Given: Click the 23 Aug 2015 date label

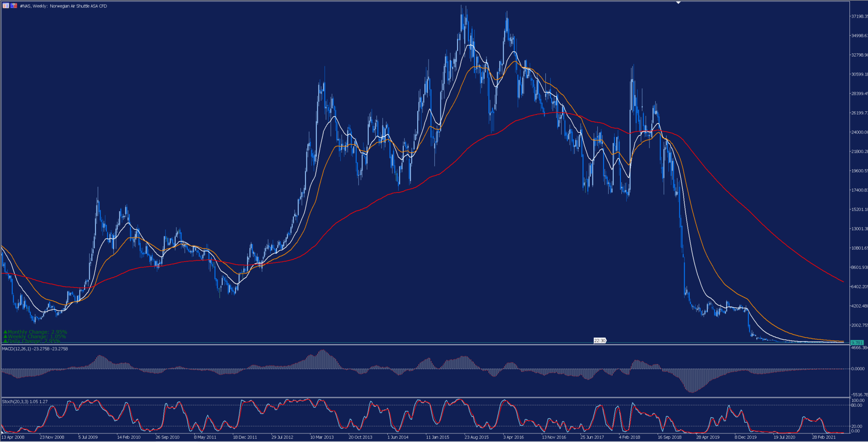Looking at the screenshot, I should 477,437.
